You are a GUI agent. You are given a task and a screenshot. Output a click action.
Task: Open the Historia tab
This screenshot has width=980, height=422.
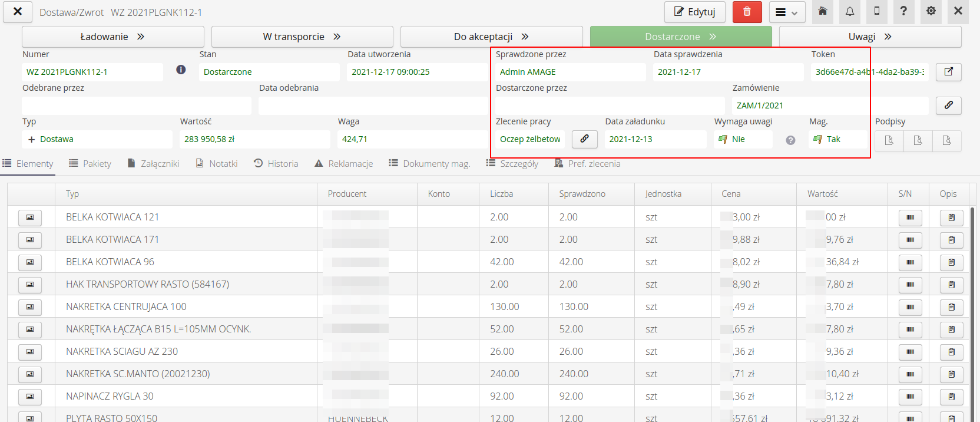[276, 164]
